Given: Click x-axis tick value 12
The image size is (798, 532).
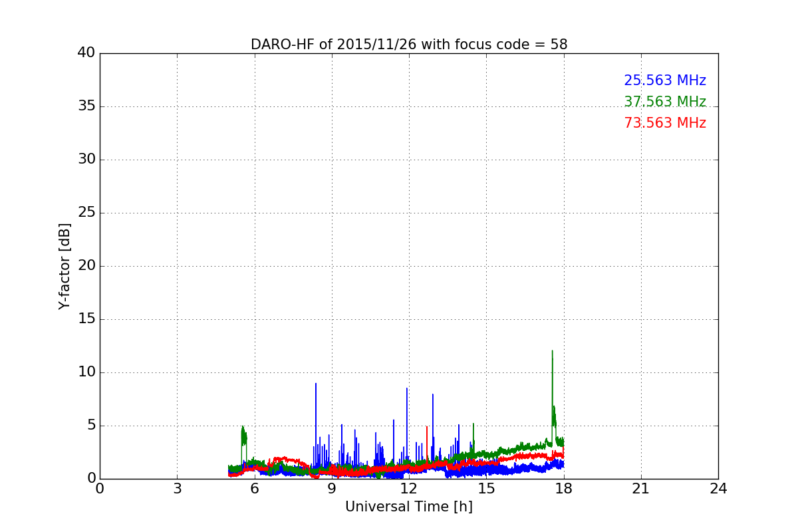Looking at the screenshot, I should [x=409, y=489].
